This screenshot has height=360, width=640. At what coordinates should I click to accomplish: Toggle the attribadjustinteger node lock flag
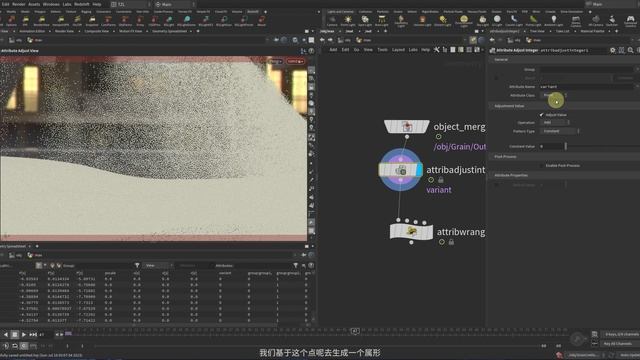point(441,180)
